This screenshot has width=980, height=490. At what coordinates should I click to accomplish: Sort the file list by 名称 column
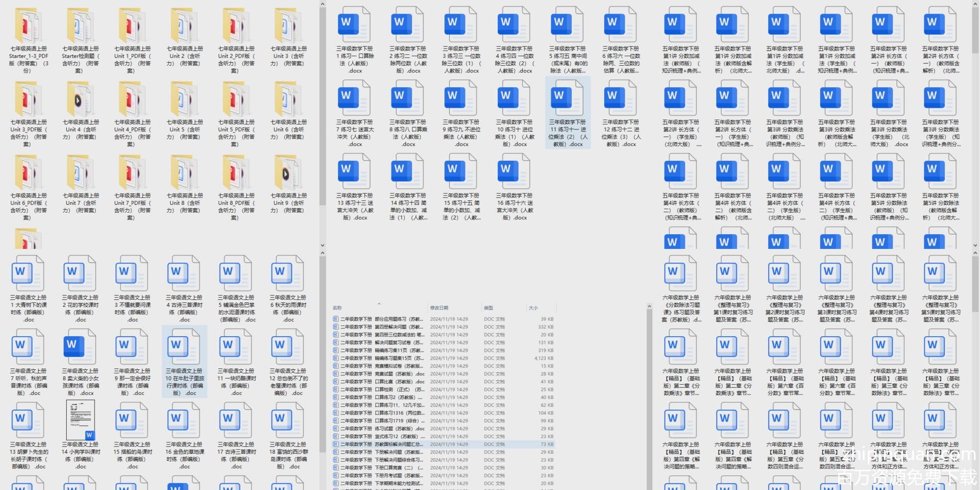pyautogui.click(x=338, y=308)
